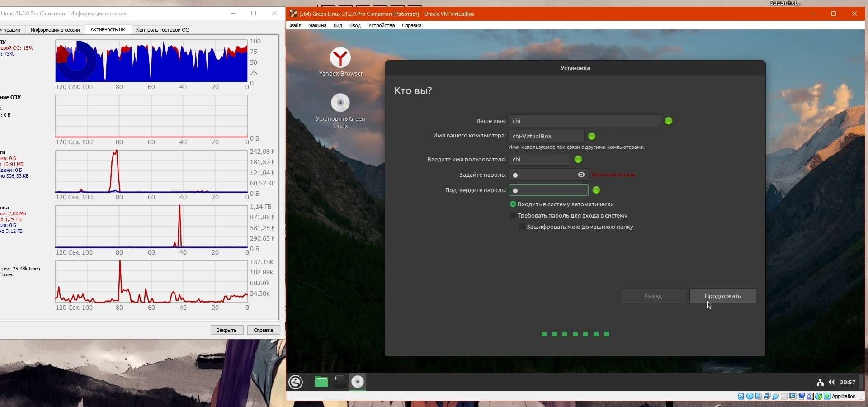Viewport: 868px width, 407px height.
Task: Click the guest clock showing 20:57
Action: tap(848, 383)
